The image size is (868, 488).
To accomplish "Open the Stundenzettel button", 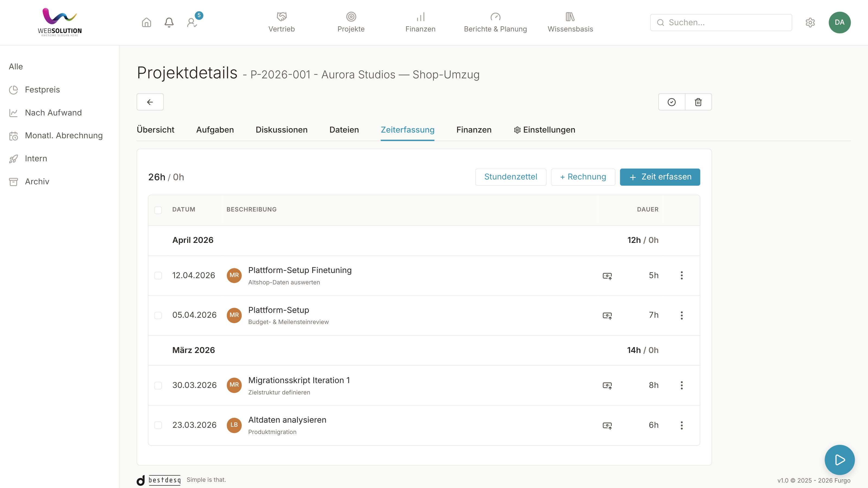I will pos(510,177).
